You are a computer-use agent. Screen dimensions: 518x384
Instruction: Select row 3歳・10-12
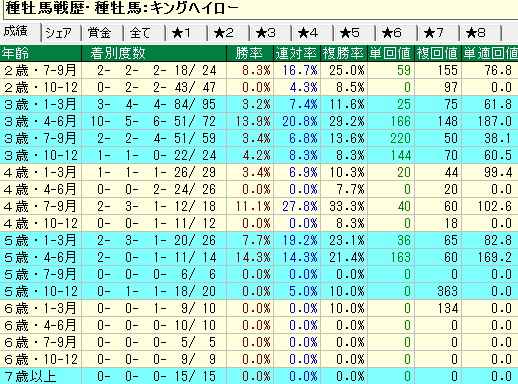pyautogui.click(x=259, y=155)
